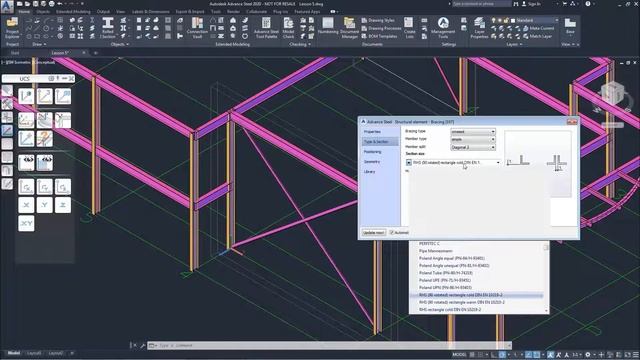Open the Bracing type dropdown
This screenshot has width=640, height=360.
pos(473,131)
